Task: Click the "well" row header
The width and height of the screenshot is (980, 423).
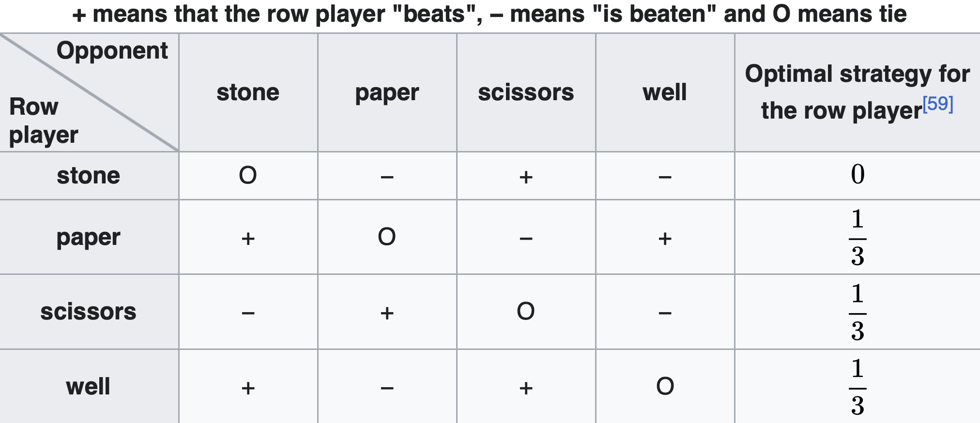Action: 89,386
